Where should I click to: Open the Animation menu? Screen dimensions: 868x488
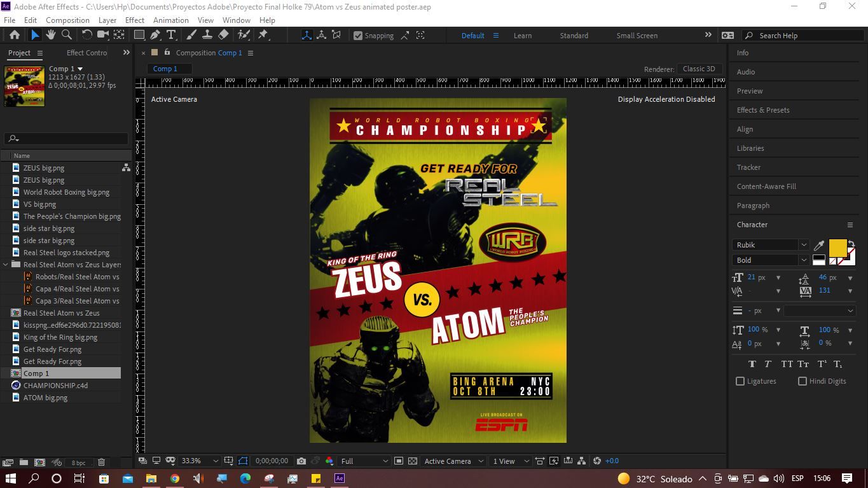point(171,20)
